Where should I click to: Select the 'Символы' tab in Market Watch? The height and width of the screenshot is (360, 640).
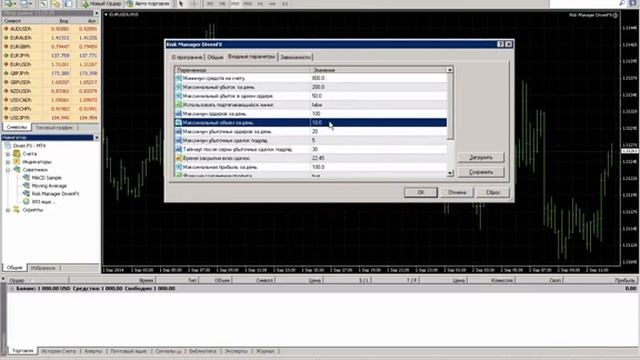click(17, 127)
